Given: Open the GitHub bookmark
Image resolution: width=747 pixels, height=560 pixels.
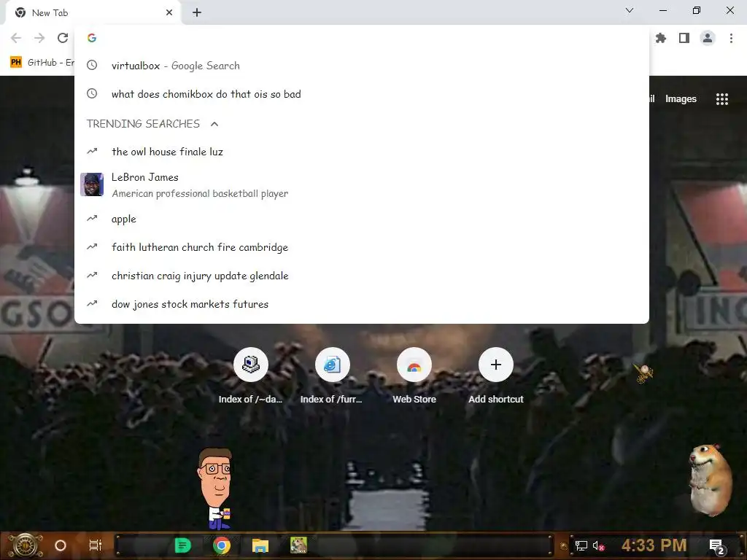Looking at the screenshot, I should click(42, 63).
